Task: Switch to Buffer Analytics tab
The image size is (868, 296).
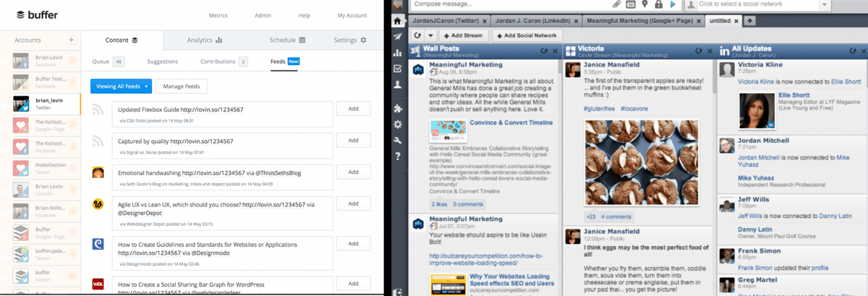Action: coord(205,41)
